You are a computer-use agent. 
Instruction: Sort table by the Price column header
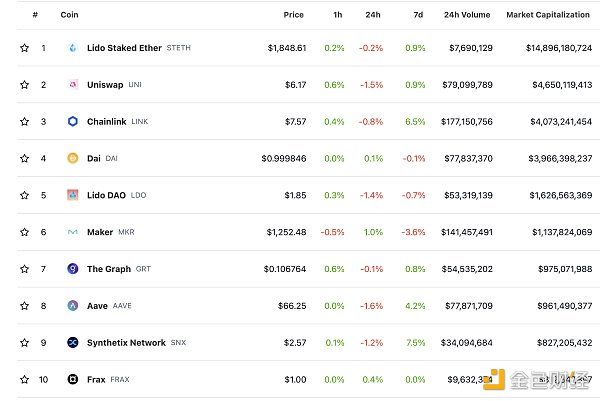(293, 15)
